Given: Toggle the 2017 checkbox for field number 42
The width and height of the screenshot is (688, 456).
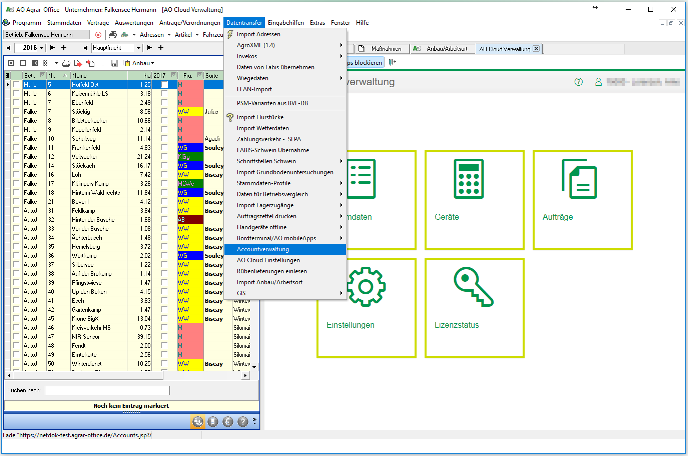Looking at the screenshot, I should [164, 310].
